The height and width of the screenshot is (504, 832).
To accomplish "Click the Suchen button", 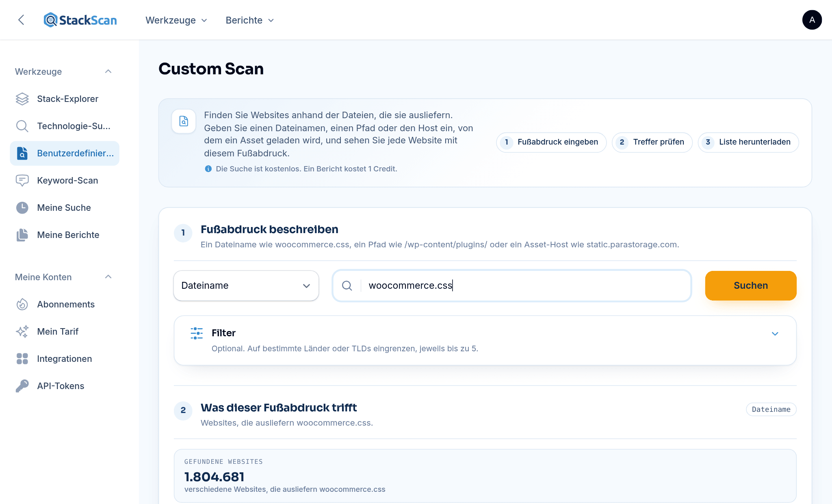I will [x=751, y=286].
